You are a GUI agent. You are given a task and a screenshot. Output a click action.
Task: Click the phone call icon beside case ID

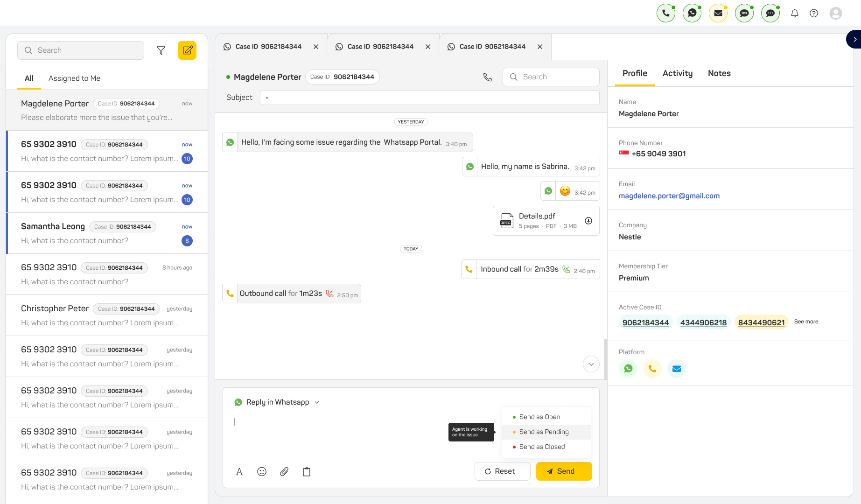(x=488, y=77)
